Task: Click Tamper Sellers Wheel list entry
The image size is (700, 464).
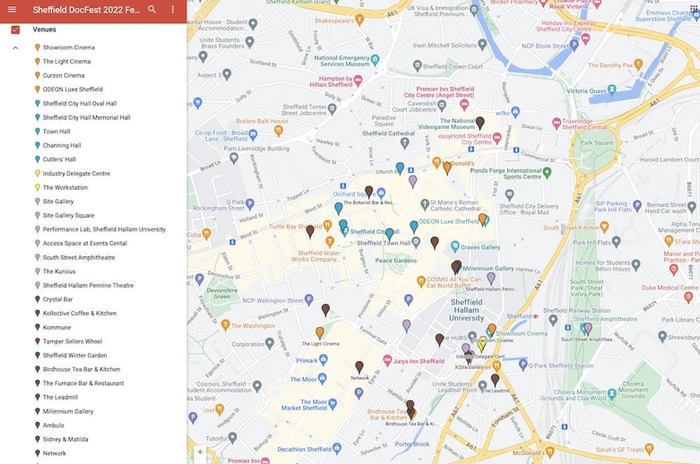Action: click(x=72, y=341)
